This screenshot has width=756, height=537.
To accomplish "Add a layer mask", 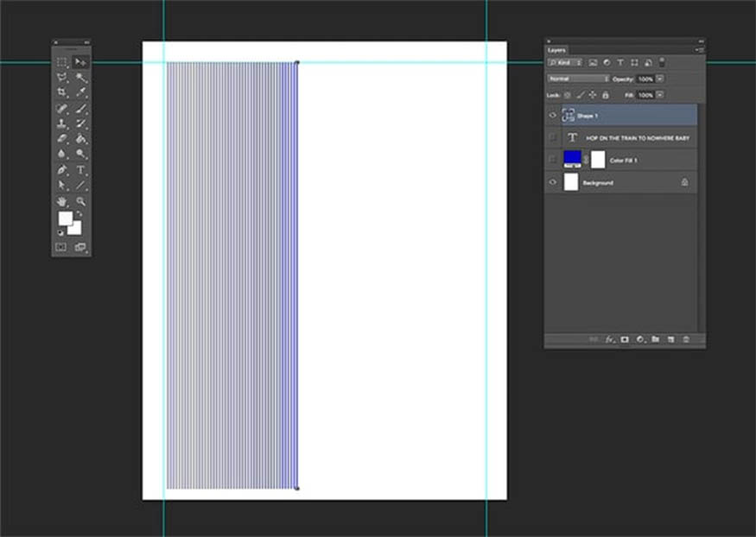I will (625, 339).
